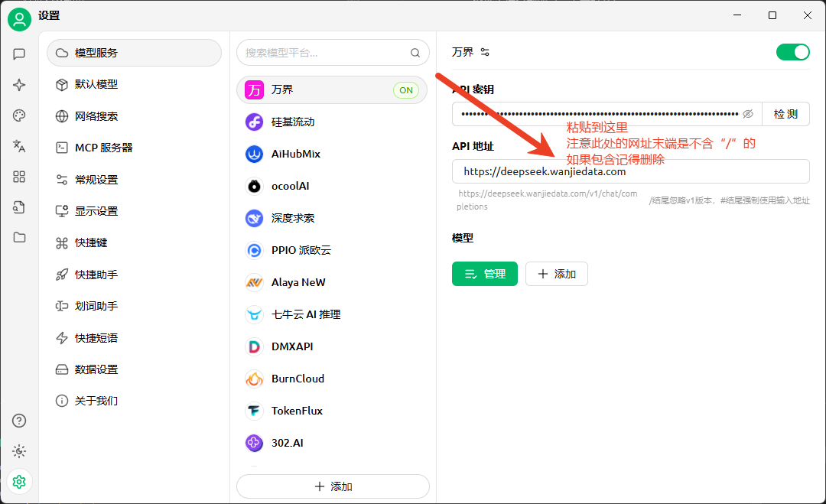Open the sparkle agents sidebar icon
Image resolution: width=826 pixels, height=504 pixels.
19,85
